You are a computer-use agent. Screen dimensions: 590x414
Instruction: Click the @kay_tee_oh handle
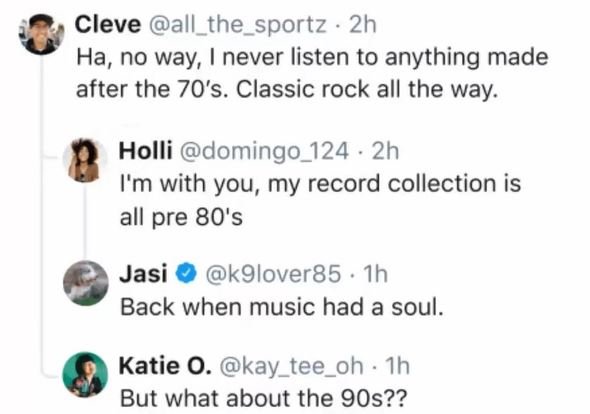tap(291, 365)
